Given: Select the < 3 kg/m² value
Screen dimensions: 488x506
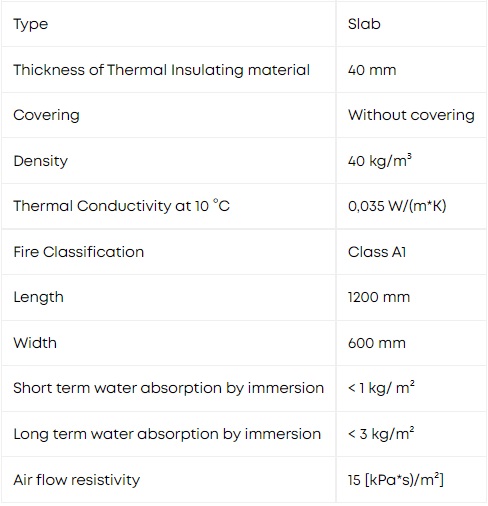Looking at the screenshot, I should 381,433.
